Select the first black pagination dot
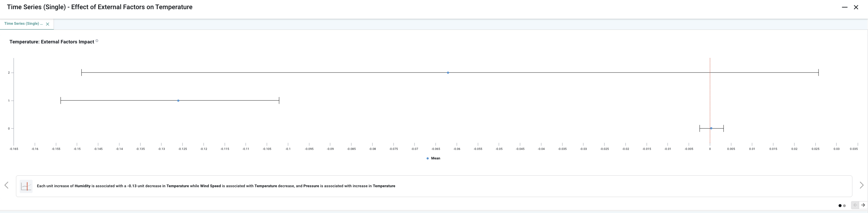This screenshot has height=213, width=868. click(840, 206)
